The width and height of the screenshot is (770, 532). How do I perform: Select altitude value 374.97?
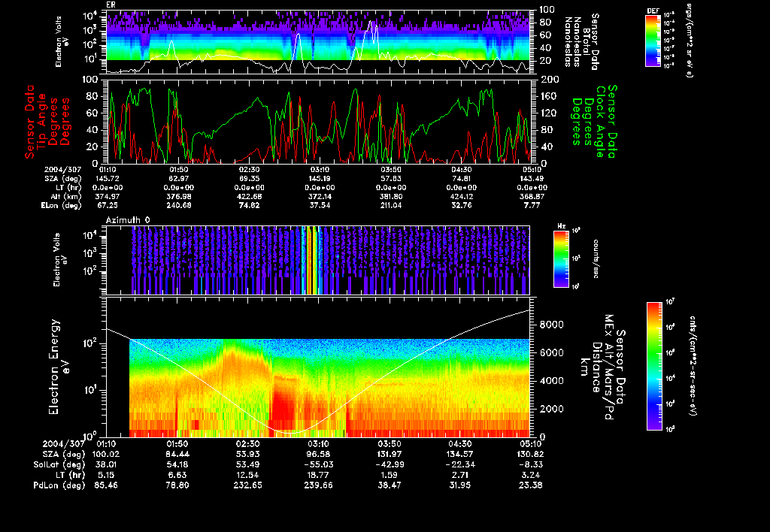[x=108, y=196]
